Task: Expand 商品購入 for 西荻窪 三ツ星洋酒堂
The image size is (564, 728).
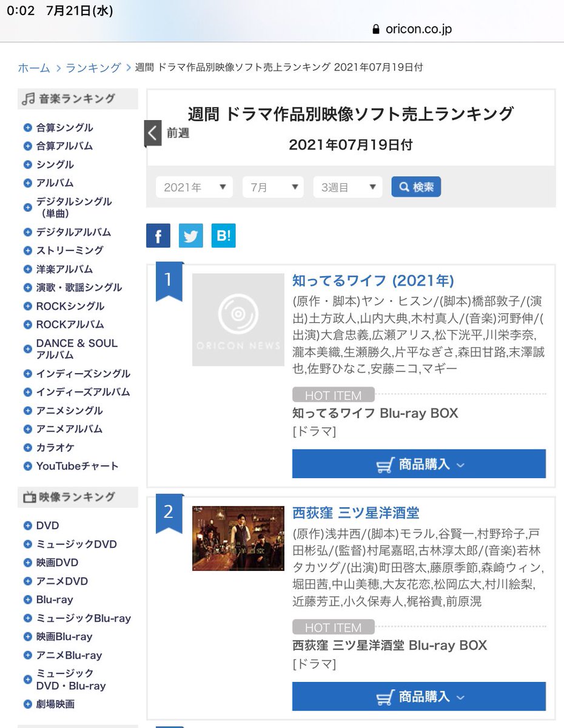Action: click(x=419, y=696)
